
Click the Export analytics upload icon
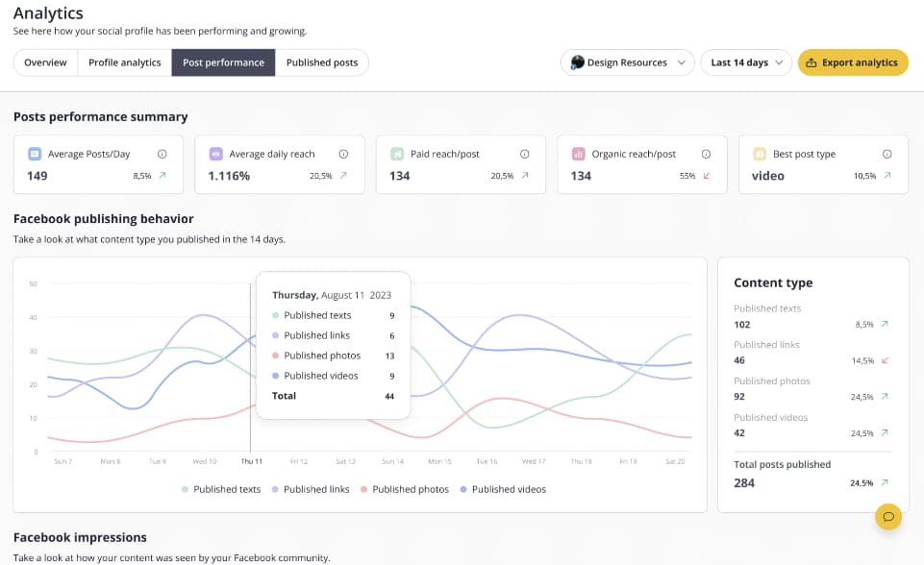click(x=811, y=61)
